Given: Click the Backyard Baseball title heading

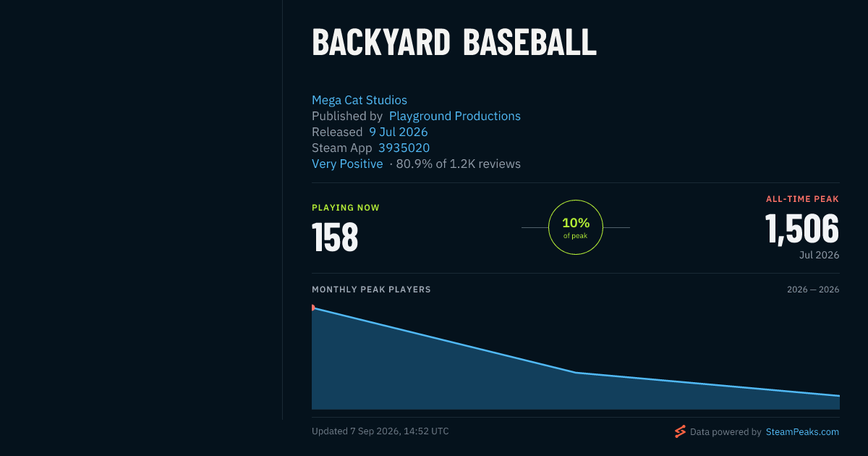Looking at the screenshot, I should (x=454, y=43).
